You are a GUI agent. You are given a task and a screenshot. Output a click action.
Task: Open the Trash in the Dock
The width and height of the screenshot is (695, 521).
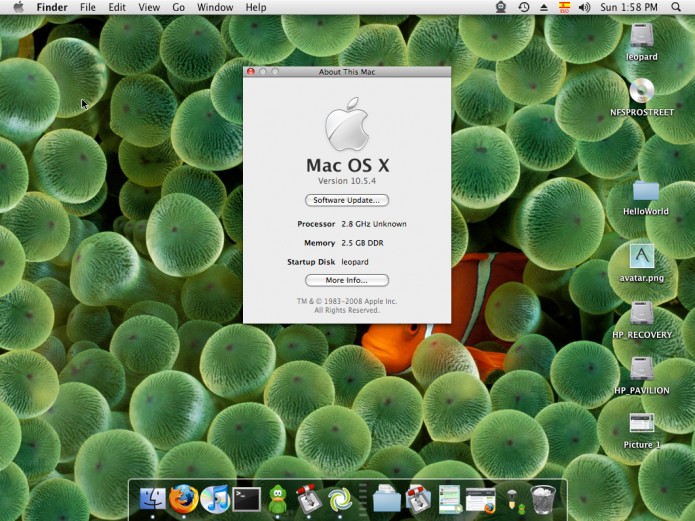pyautogui.click(x=543, y=500)
